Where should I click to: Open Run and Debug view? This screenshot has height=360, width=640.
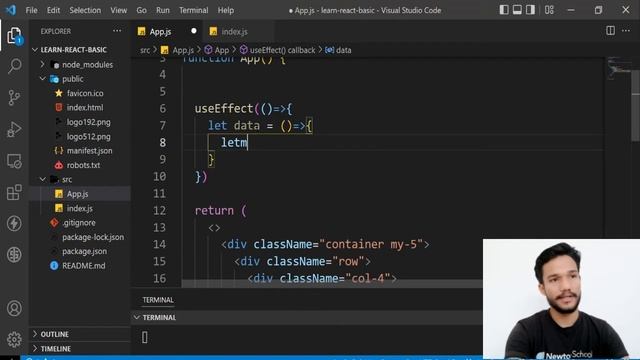(x=14, y=129)
